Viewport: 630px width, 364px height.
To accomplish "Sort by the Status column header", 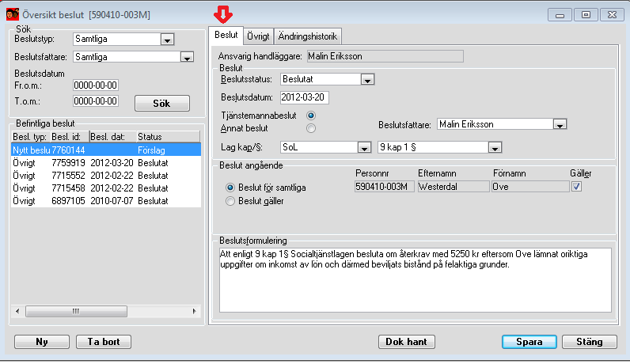I will [x=168, y=137].
